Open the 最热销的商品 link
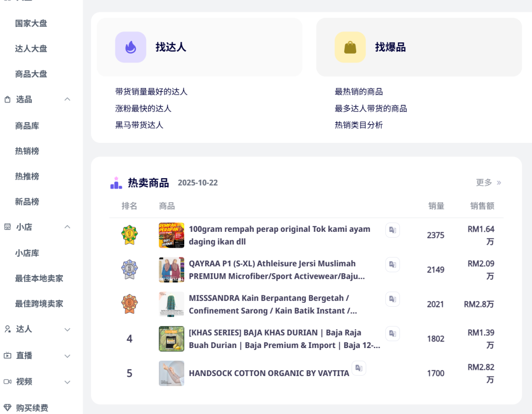Image resolution: width=532 pixels, height=414 pixels. point(358,92)
